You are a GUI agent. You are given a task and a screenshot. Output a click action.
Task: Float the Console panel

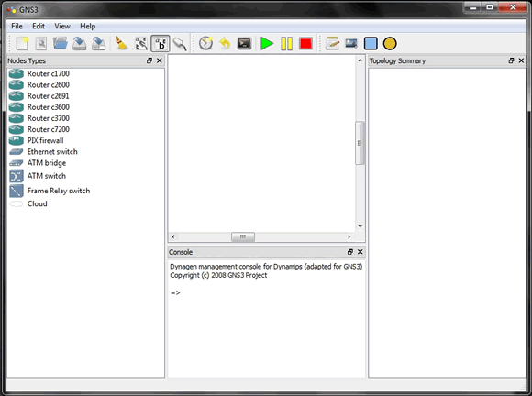point(350,252)
